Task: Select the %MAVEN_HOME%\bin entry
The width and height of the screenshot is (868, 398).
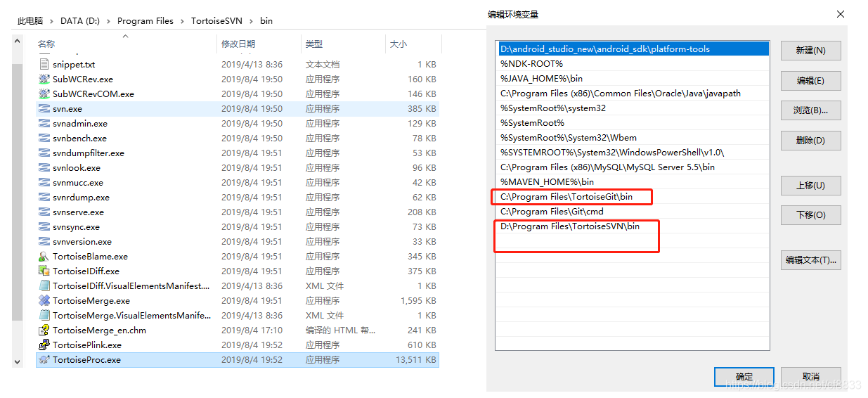Action: coord(633,182)
